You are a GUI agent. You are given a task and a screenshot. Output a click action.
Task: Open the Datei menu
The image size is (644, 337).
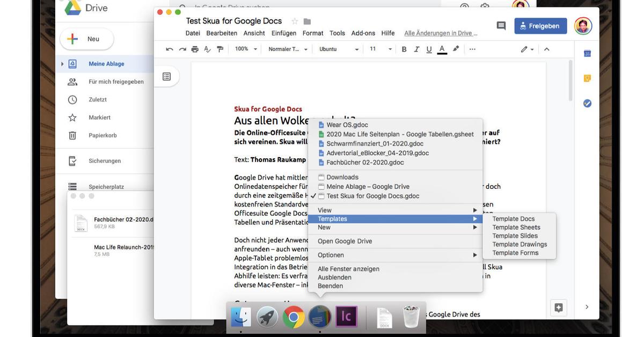(193, 33)
